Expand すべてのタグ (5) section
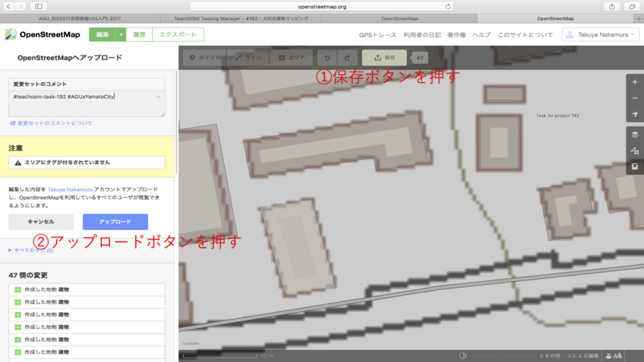Viewport: 644px width, 362px height. [x=31, y=250]
